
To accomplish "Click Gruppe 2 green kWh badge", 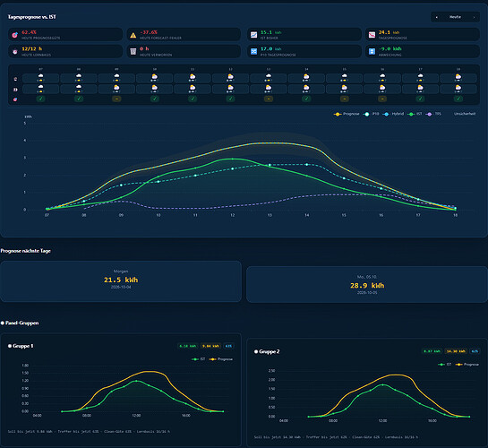I will [x=432, y=351].
